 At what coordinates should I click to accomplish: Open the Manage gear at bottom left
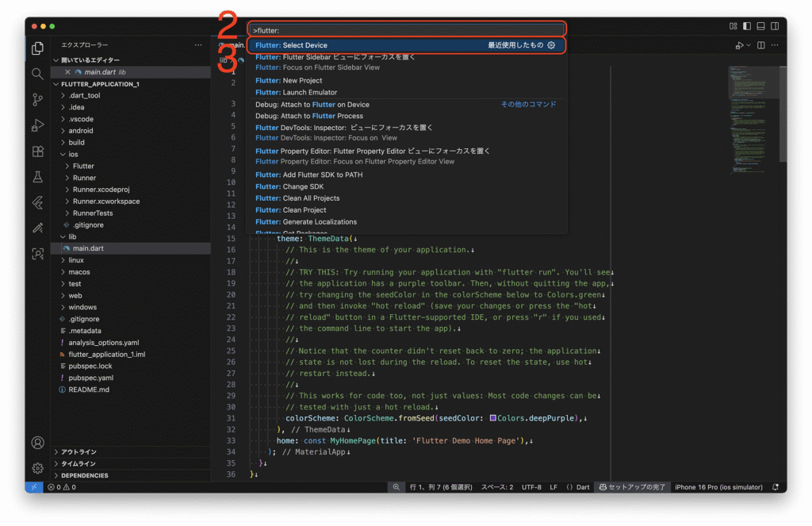[37, 468]
